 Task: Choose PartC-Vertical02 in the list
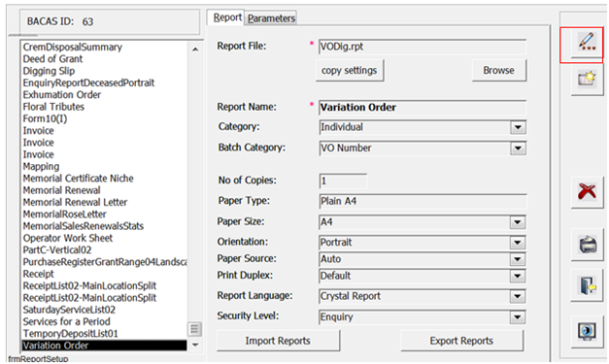click(57, 250)
